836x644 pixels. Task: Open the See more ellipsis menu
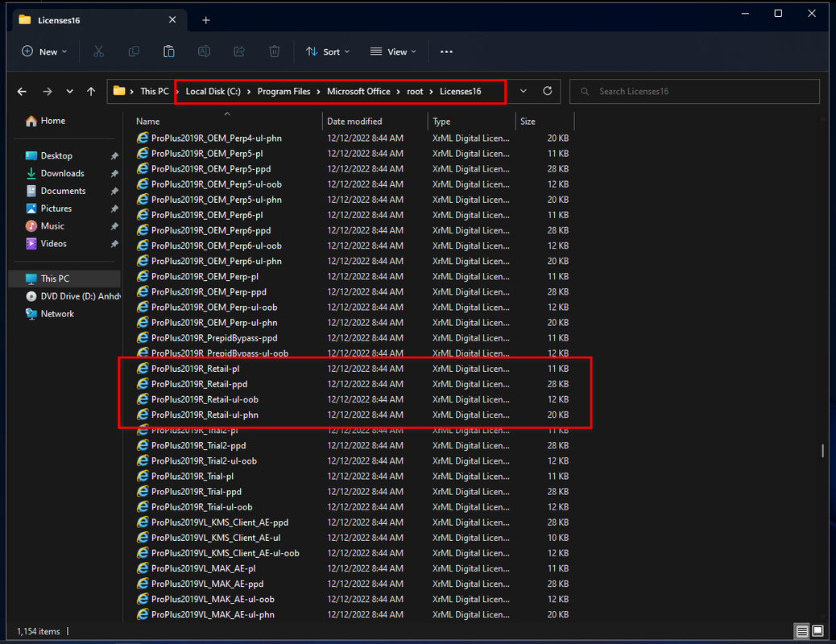(446, 52)
